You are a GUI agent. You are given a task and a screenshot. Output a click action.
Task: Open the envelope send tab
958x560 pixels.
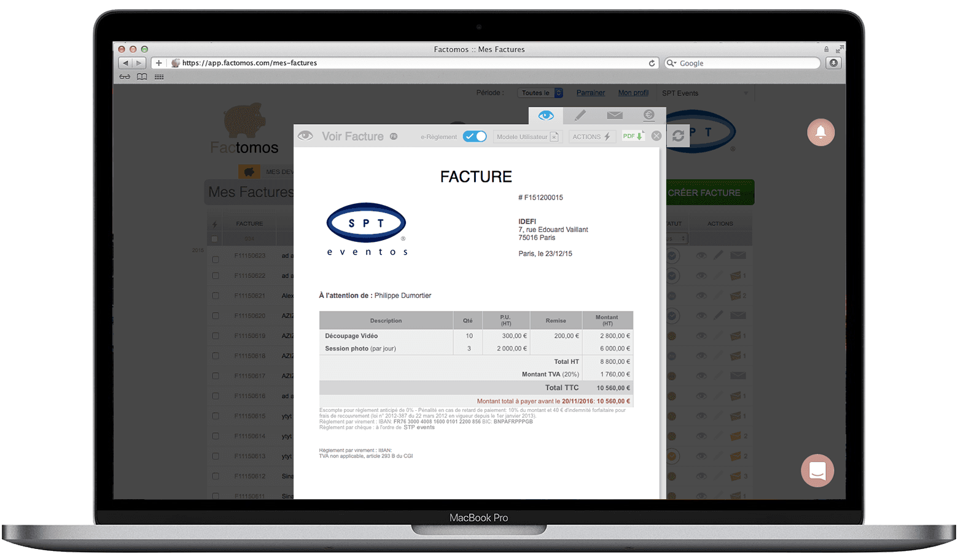pos(615,115)
